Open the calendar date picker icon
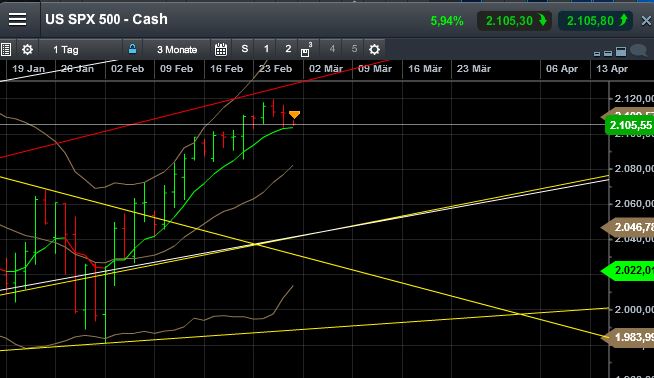Screen dimensions: 654x378 [x=221, y=50]
